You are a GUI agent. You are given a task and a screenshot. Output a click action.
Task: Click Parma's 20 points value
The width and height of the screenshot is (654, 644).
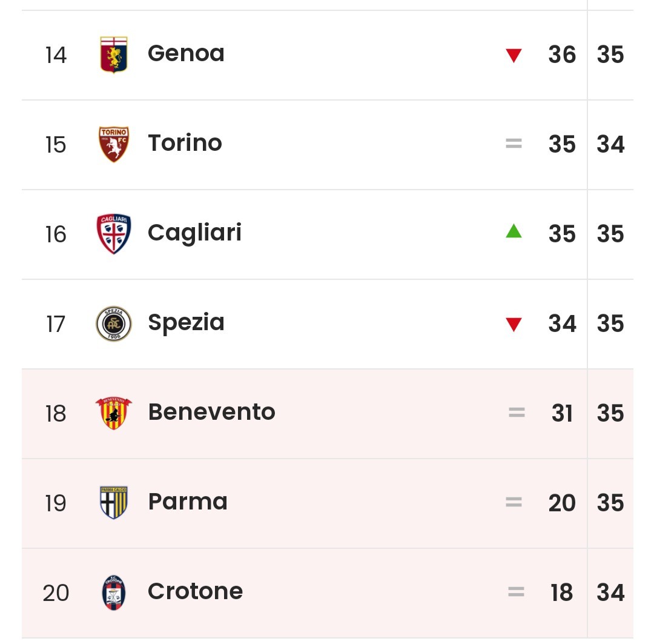coord(562,503)
